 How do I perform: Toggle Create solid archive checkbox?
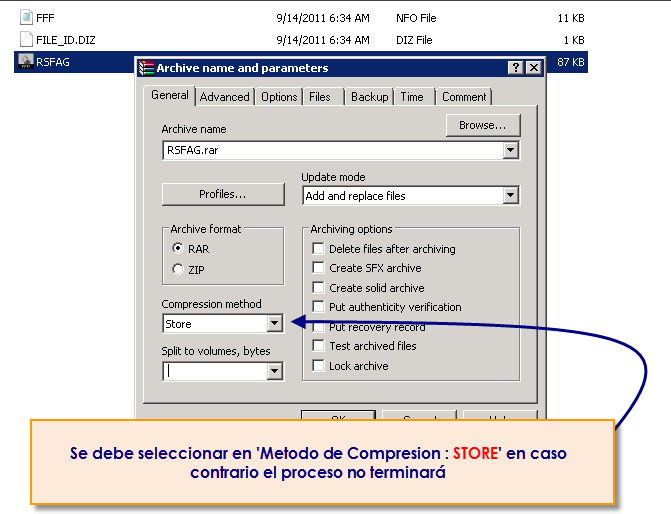click(x=318, y=288)
